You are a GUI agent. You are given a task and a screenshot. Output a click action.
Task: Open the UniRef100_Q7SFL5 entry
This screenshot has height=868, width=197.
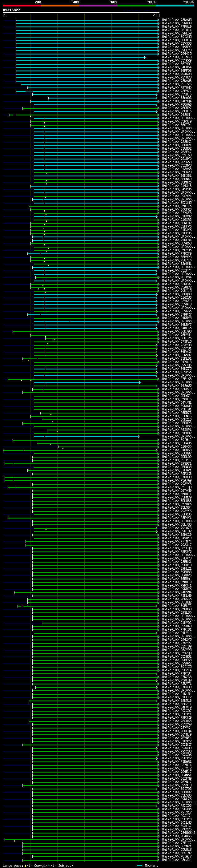click(177, 342)
